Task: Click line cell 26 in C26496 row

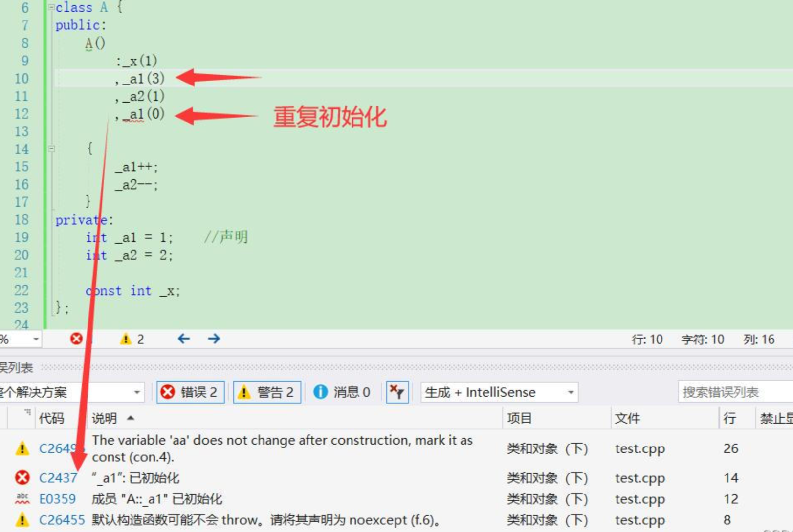Action: point(730,448)
